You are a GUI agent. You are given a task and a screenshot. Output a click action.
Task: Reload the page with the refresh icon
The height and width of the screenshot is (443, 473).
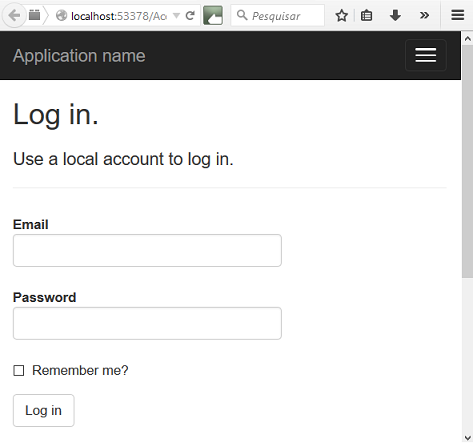click(190, 15)
